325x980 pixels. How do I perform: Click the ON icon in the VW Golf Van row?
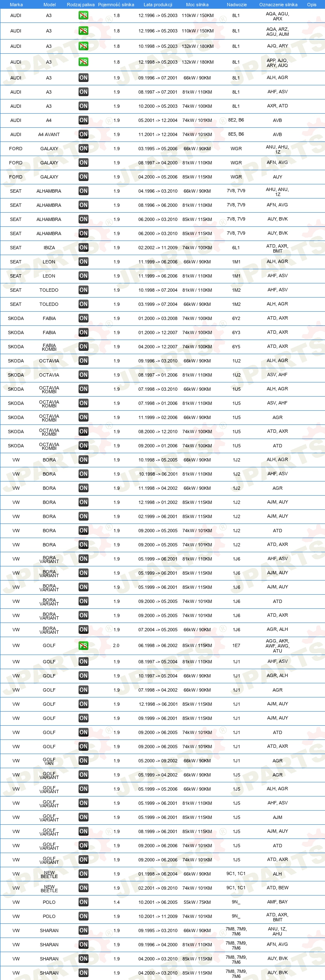coord(83,761)
